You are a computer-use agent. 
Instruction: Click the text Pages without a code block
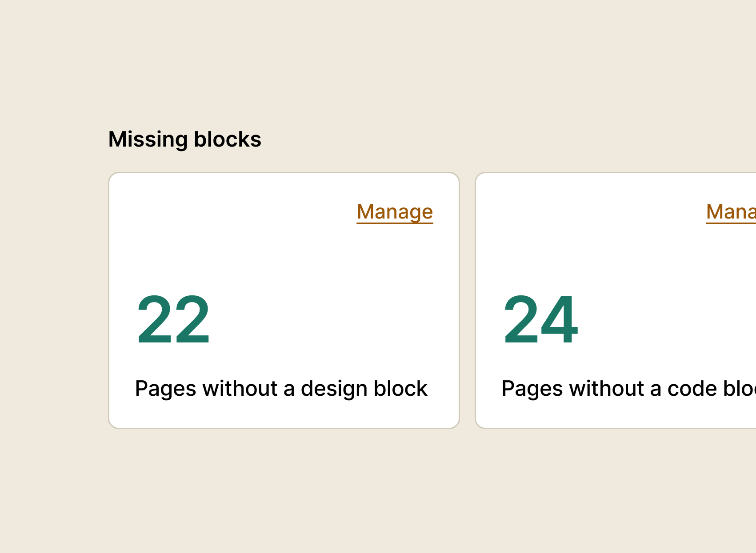pyautogui.click(x=627, y=388)
